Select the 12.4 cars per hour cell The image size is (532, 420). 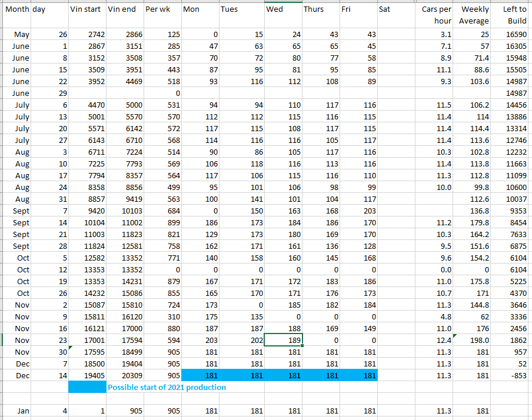(x=435, y=340)
